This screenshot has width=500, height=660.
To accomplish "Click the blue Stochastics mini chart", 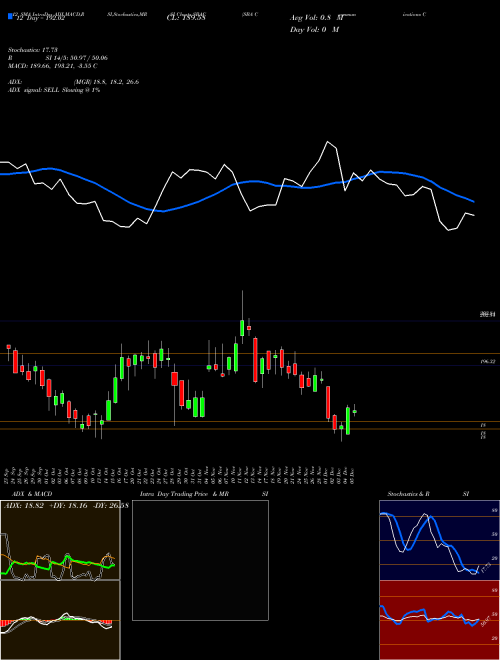I will point(439,540).
